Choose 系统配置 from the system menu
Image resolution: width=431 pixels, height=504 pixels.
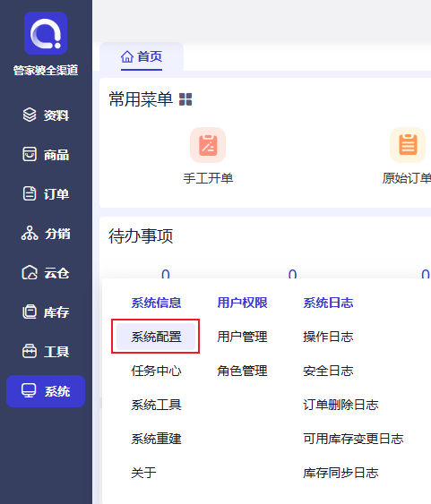pos(156,337)
